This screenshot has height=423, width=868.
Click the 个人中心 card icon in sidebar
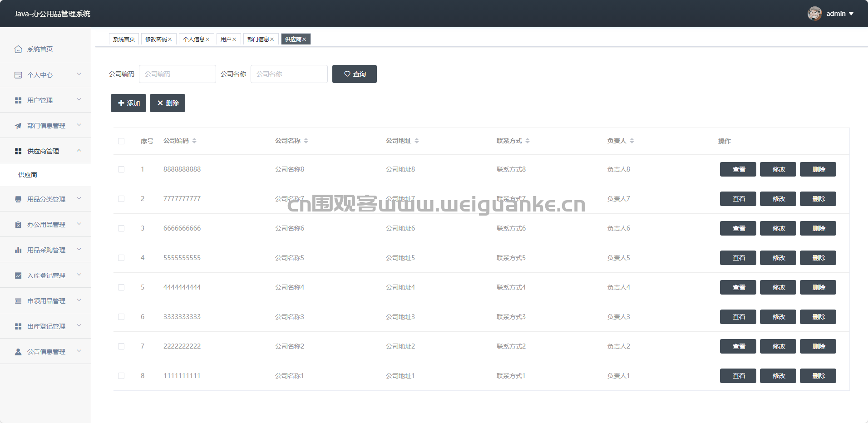click(18, 75)
